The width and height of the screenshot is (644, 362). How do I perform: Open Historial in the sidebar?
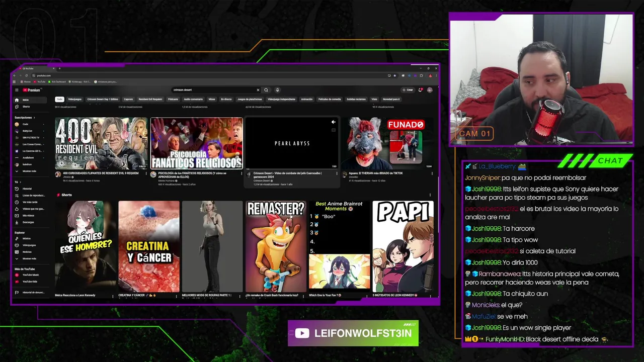pyautogui.click(x=30, y=189)
